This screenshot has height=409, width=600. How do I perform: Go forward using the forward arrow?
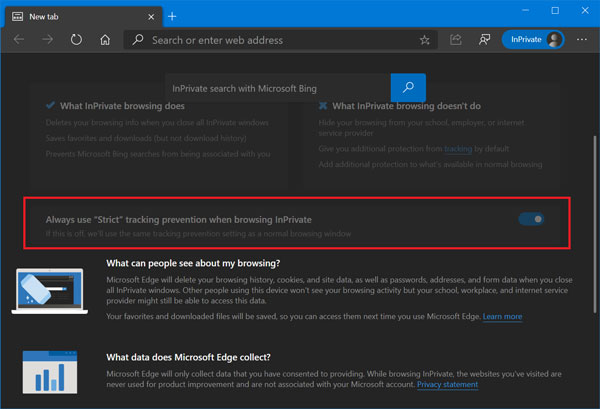[x=47, y=39]
